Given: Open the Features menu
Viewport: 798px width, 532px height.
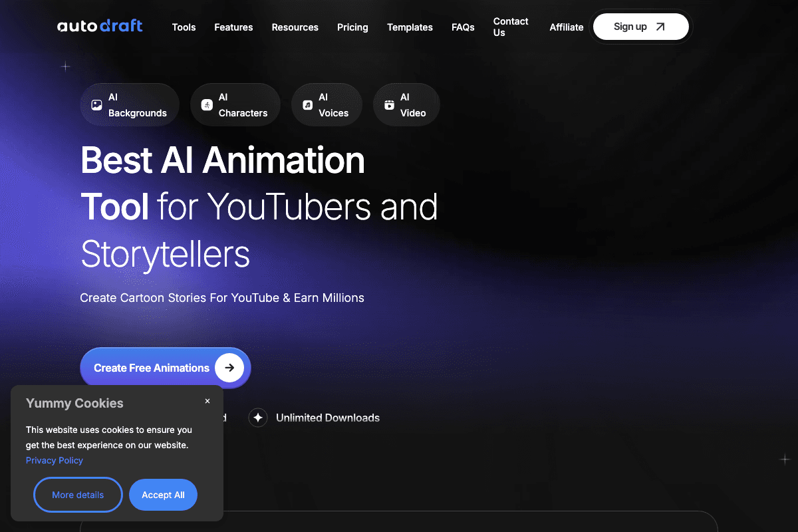Looking at the screenshot, I should point(233,27).
